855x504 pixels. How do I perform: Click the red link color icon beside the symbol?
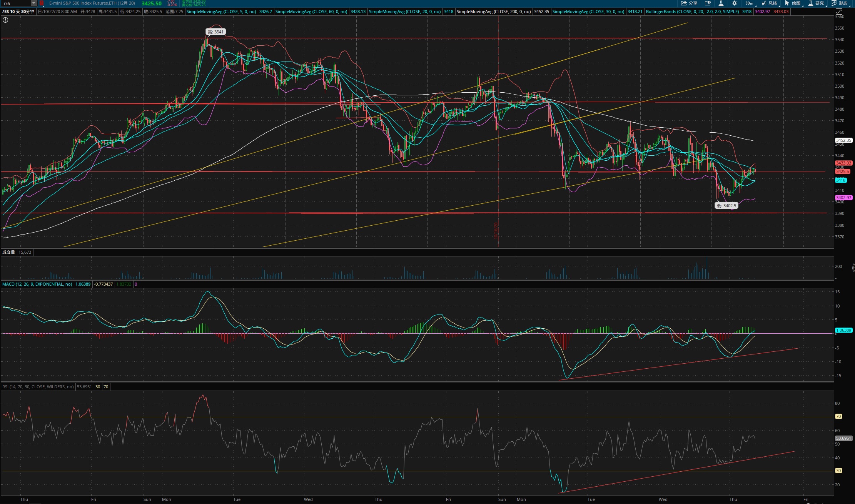click(42, 3)
